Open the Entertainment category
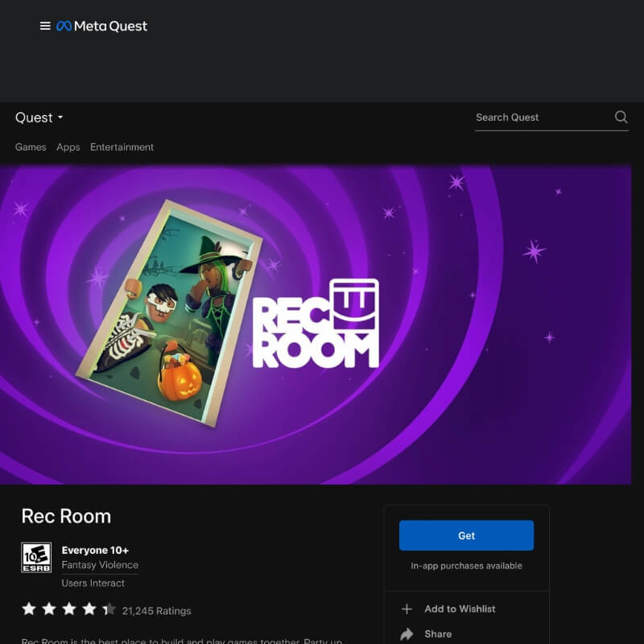This screenshot has width=644, height=644. (122, 147)
